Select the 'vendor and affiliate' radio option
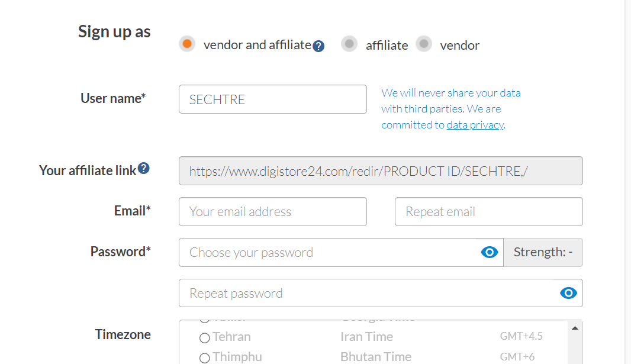This screenshot has height=364, width=631. pos(187,44)
